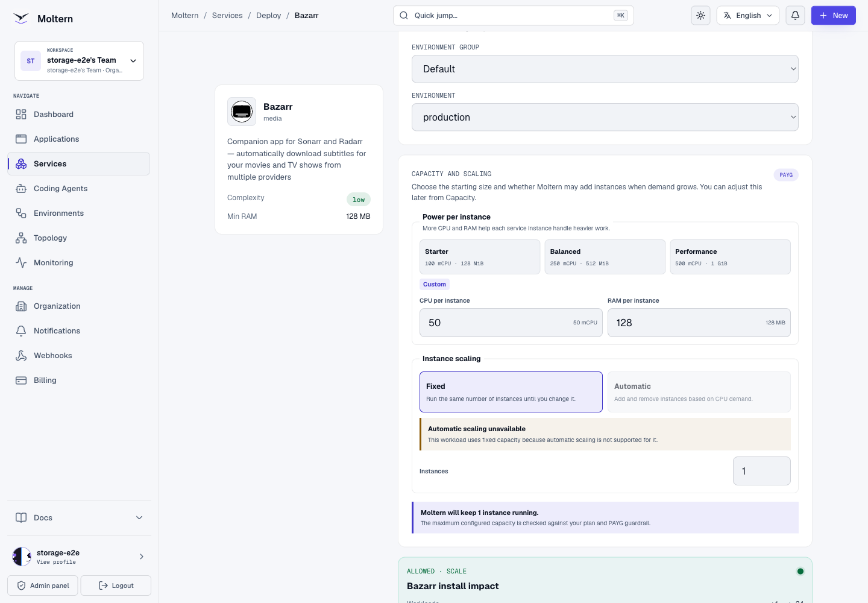This screenshot has width=868, height=603.
Task: Open the Admin panel button
Action: point(43,586)
